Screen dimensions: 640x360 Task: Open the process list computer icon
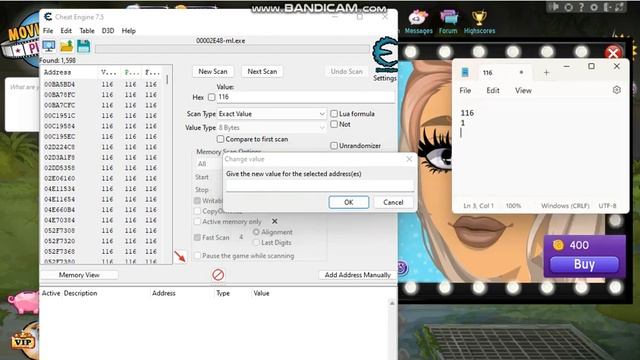[x=49, y=46]
